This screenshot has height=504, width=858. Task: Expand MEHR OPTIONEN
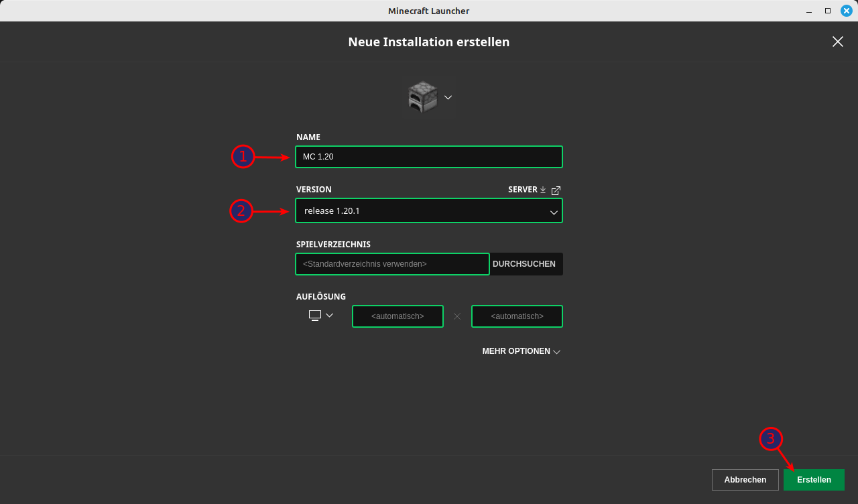tap(521, 351)
